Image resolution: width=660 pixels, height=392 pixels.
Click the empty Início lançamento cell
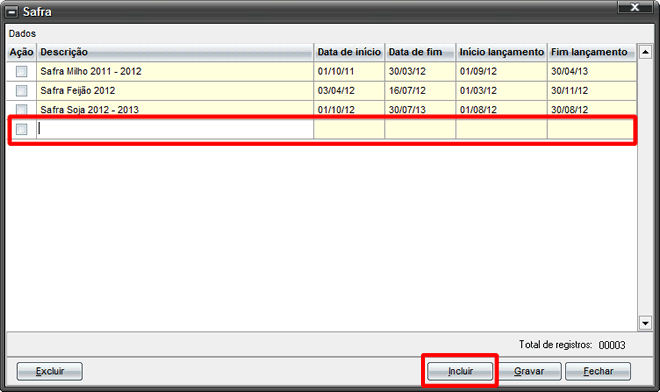(x=501, y=129)
